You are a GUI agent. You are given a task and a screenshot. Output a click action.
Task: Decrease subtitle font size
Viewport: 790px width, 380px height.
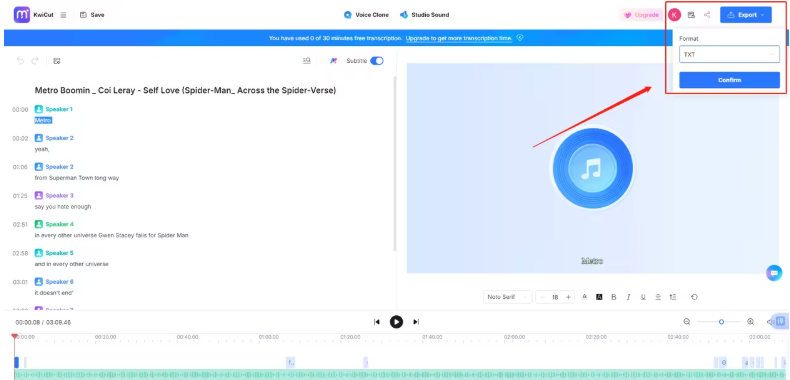(542, 297)
